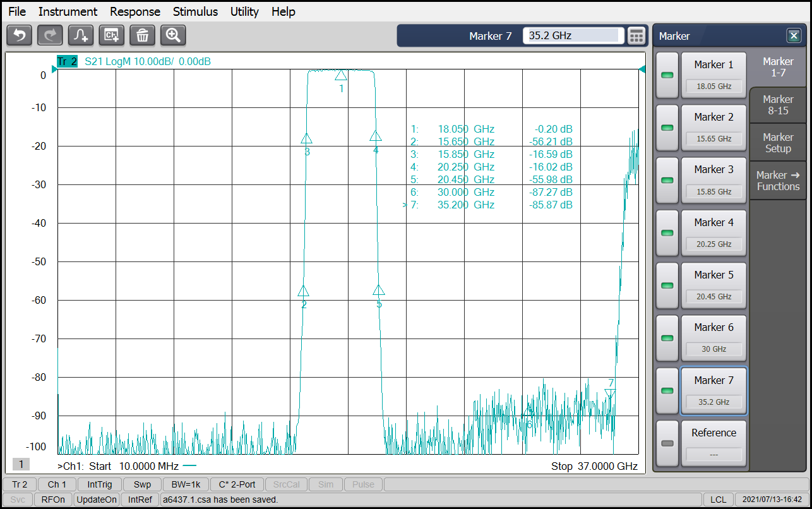Toggle the Reference marker indicator
This screenshot has width=812, height=509.
click(x=667, y=443)
